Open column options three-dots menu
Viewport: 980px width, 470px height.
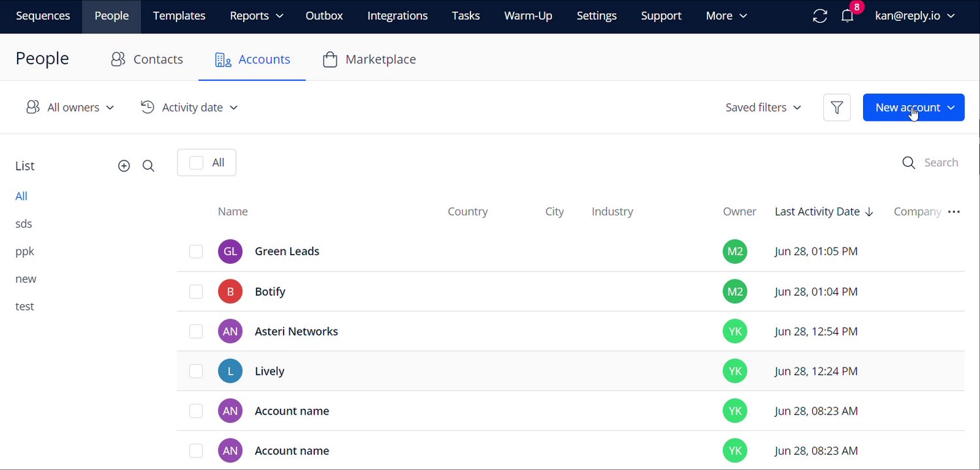pos(954,211)
